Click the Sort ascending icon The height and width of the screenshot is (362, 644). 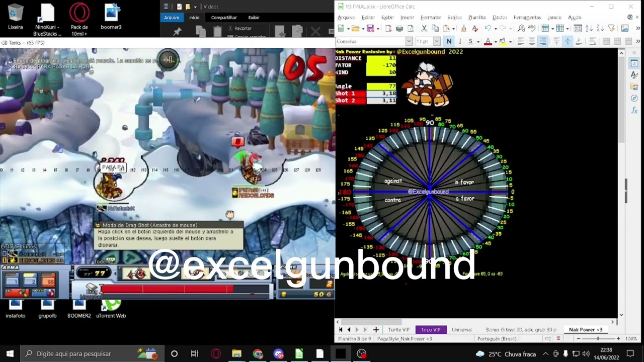tap(589, 29)
